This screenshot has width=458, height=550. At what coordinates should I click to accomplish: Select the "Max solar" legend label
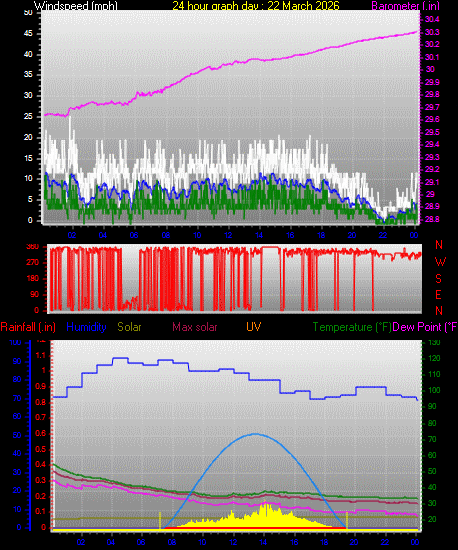[x=195, y=327]
